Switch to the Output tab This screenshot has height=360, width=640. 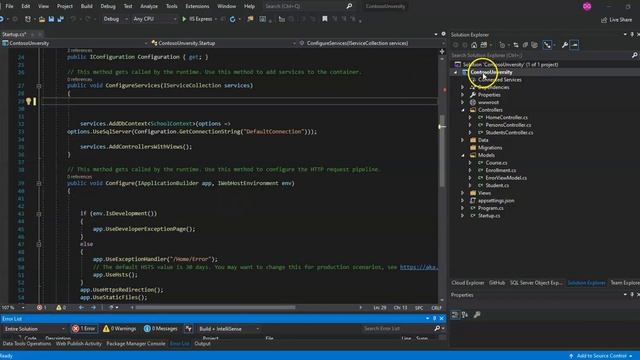[202, 344]
